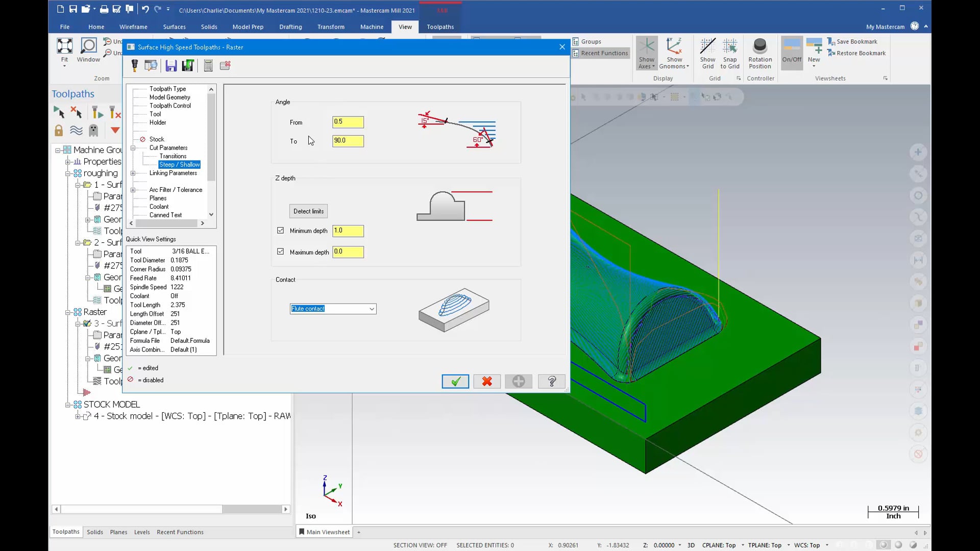This screenshot has width=980, height=551.
Task: Click the Surfaces menu item
Action: click(175, 27)
